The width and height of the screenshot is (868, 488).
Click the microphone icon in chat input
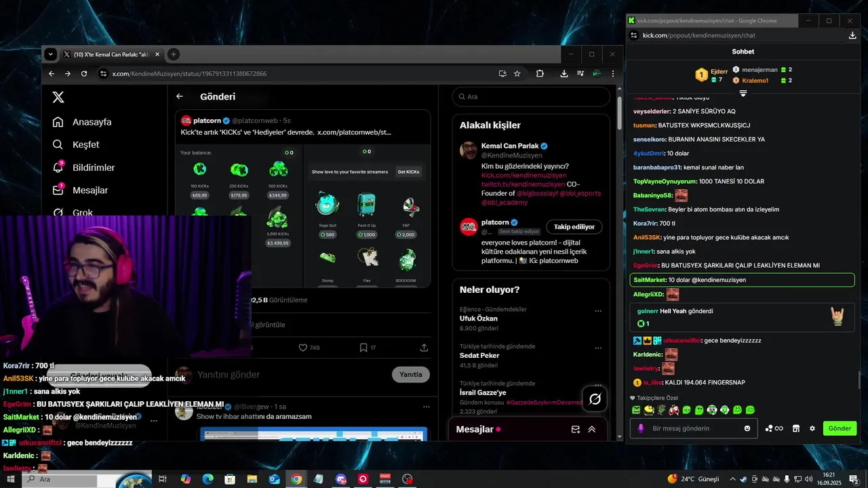click(640, 428)
